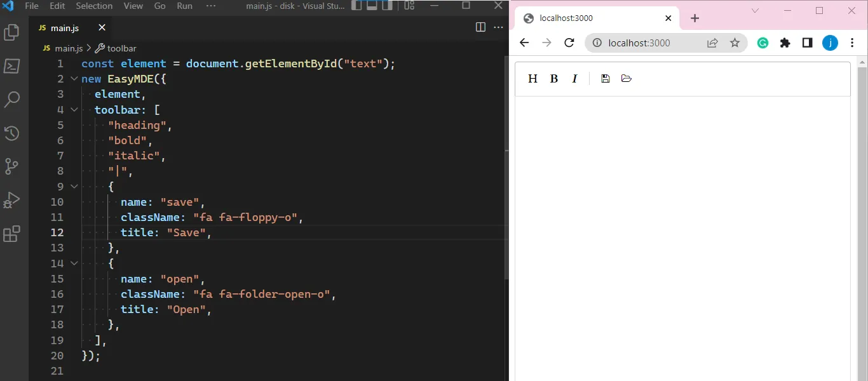The width and height of the screenshot is (868, 381).
Task: Click the Open folder icon in EasyMDE toolbar
Action: tap(627, 79)
